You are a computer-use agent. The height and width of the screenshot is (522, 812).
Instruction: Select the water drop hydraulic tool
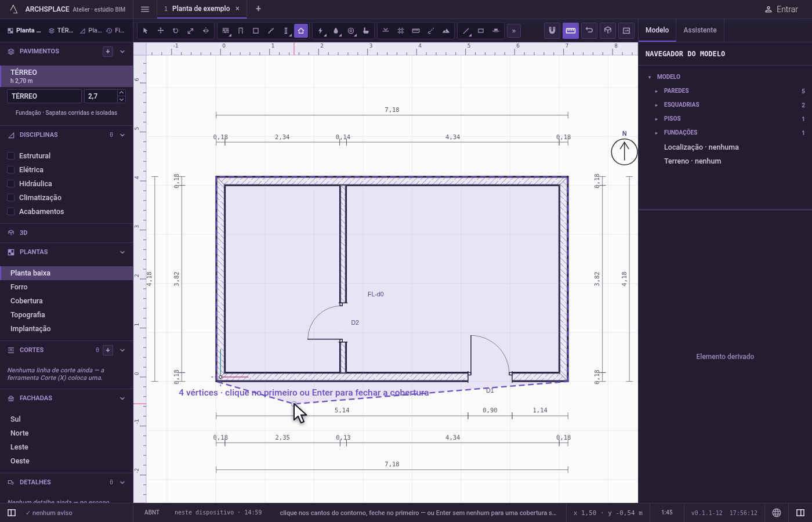tap(336, 31)
